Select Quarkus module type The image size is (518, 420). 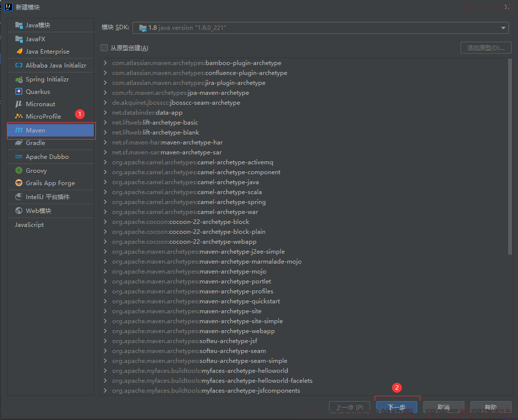click(x=51, y=91)
